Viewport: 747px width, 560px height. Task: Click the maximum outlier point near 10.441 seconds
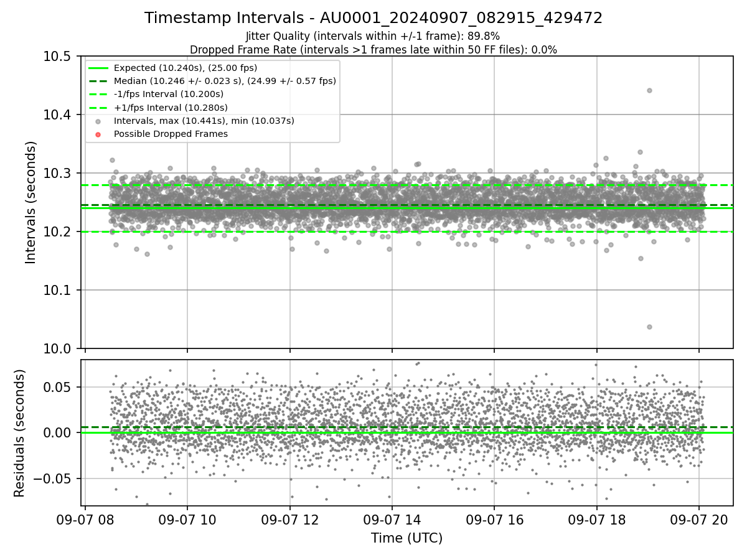tap(649, 90)
